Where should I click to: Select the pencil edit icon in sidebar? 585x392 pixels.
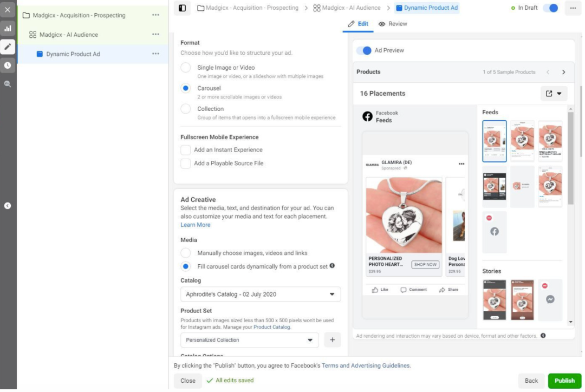click(8, 47)
